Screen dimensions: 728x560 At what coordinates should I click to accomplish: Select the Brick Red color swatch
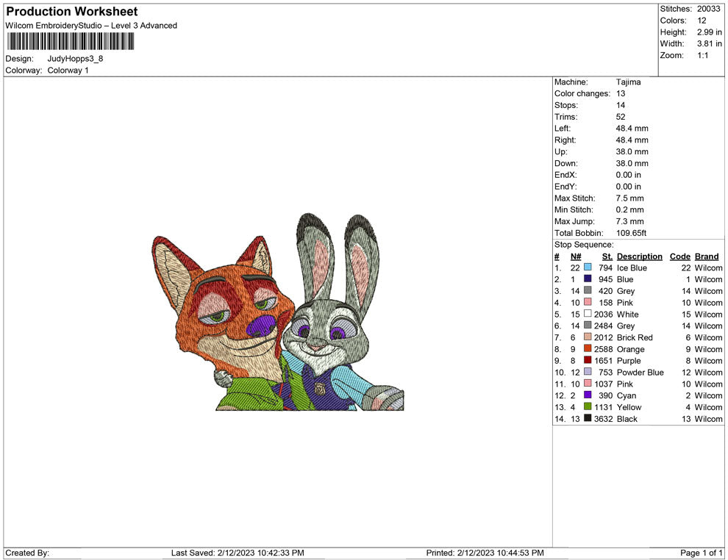coord(588,337)
